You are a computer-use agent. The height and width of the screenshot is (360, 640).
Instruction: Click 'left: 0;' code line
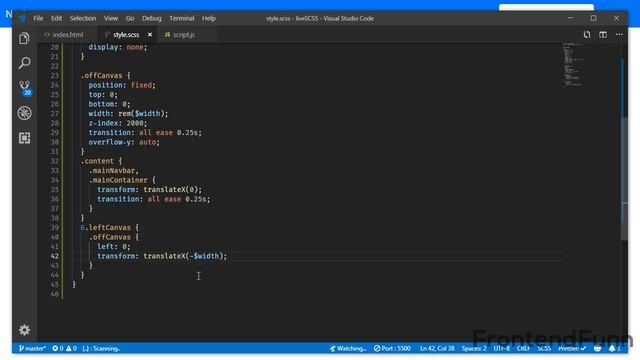[x=113, y=247]
